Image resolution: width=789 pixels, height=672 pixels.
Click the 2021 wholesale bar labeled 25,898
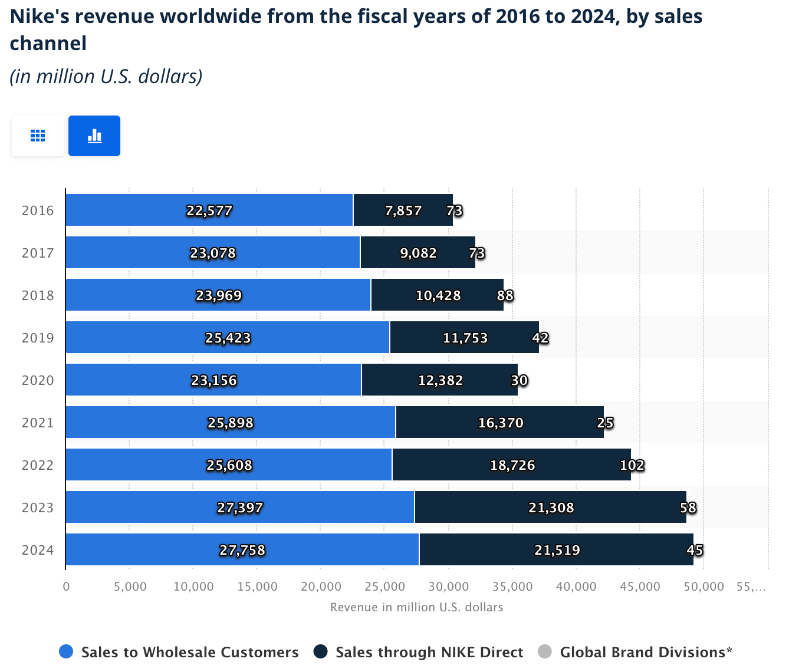click(x=231, y=422)
